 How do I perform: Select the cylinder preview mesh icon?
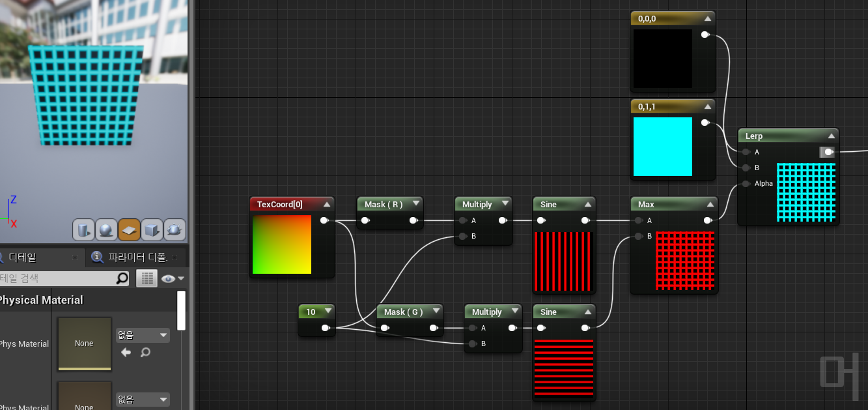pos(83,230)
